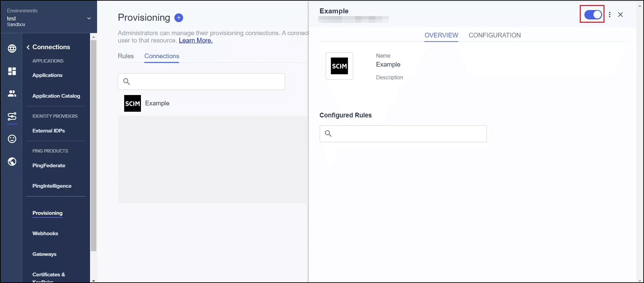Open the dashboard grid icon in sidebar

click(12, 71)
